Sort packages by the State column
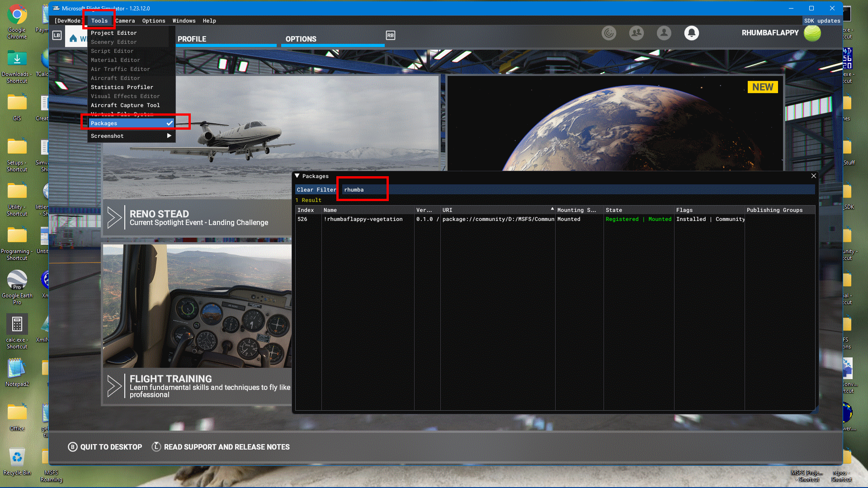Screen dimensions: 868x488 click(x=639, y=210)
